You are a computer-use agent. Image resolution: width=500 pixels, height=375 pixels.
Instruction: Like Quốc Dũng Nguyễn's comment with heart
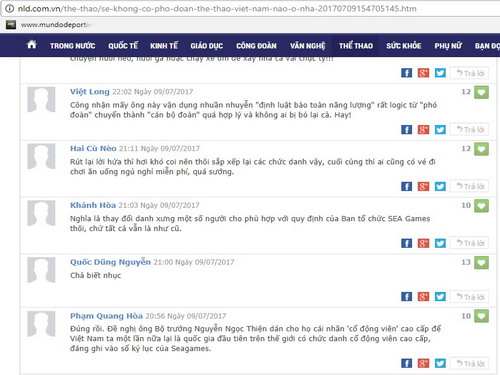pos(481,262)
